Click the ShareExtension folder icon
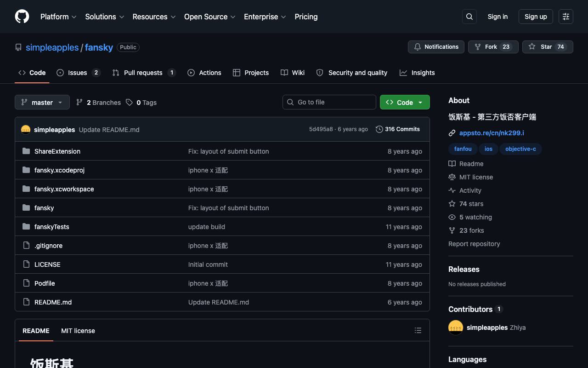 pos(26,151)
